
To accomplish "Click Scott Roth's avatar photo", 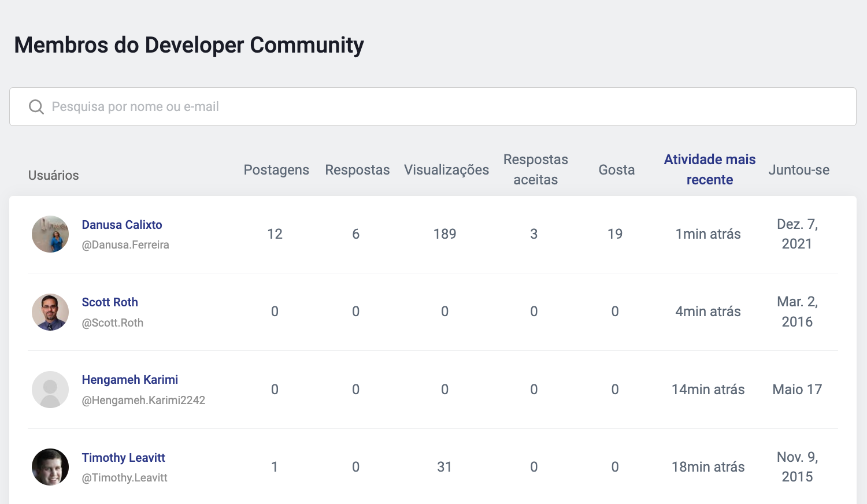I will click(50, 312).
